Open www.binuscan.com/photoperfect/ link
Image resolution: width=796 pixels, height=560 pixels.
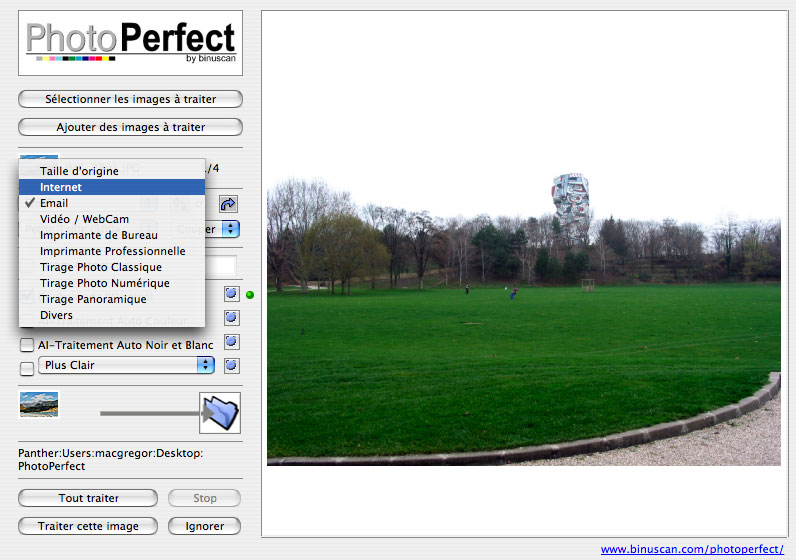point(692,549)
